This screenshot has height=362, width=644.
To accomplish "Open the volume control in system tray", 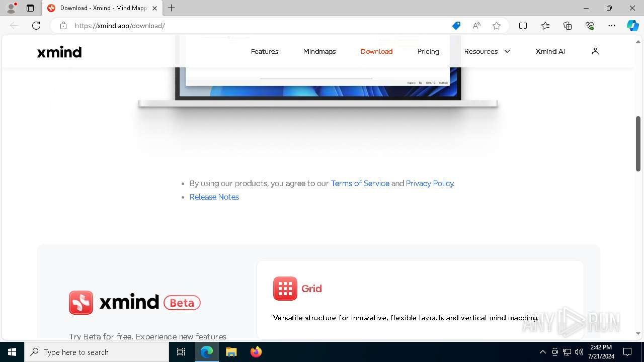I will pos(579,352).
